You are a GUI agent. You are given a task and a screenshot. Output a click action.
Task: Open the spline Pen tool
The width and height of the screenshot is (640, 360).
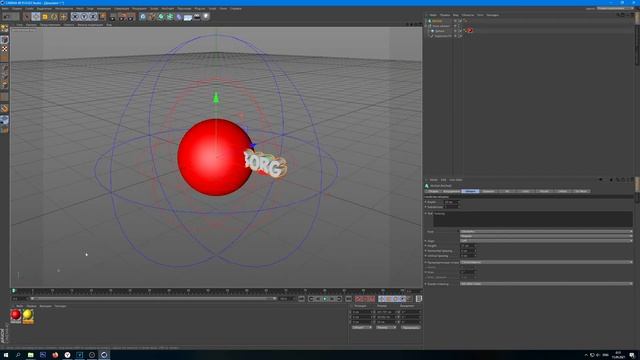pos(152,17)
